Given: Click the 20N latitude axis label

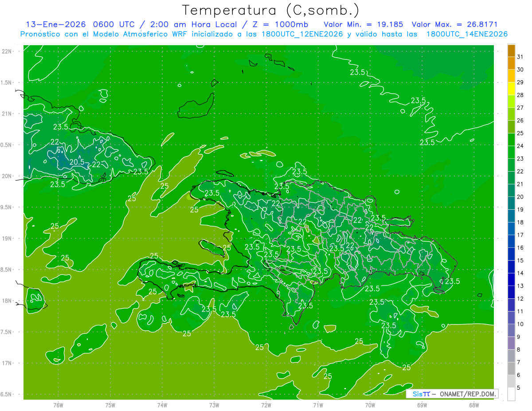Looking at the screenshot, I should (x=7, y=176).
